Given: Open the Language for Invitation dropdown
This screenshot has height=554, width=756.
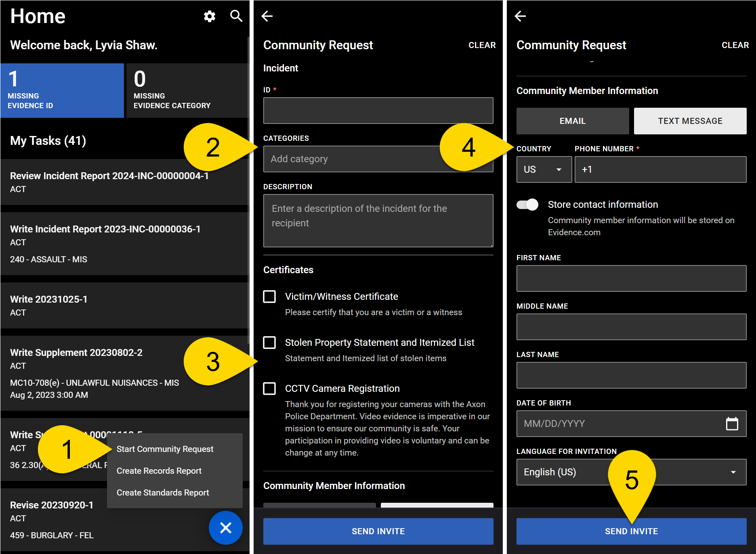Looking at the screenshot, I should pos(631,472).
